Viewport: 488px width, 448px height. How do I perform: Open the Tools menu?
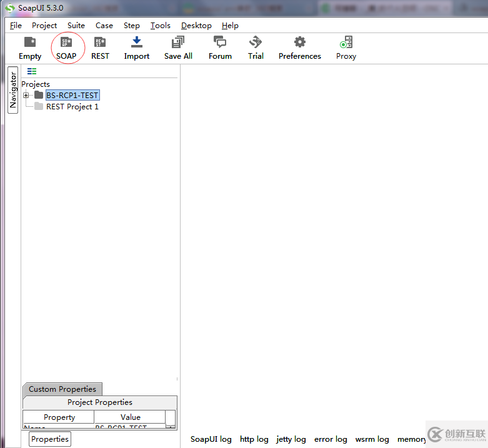click(161, 25)
